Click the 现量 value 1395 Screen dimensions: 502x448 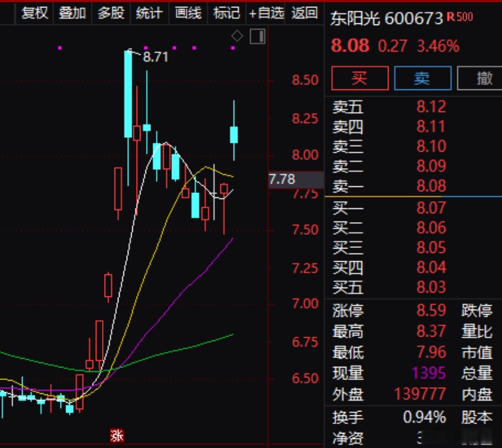[x=429, y=373]
